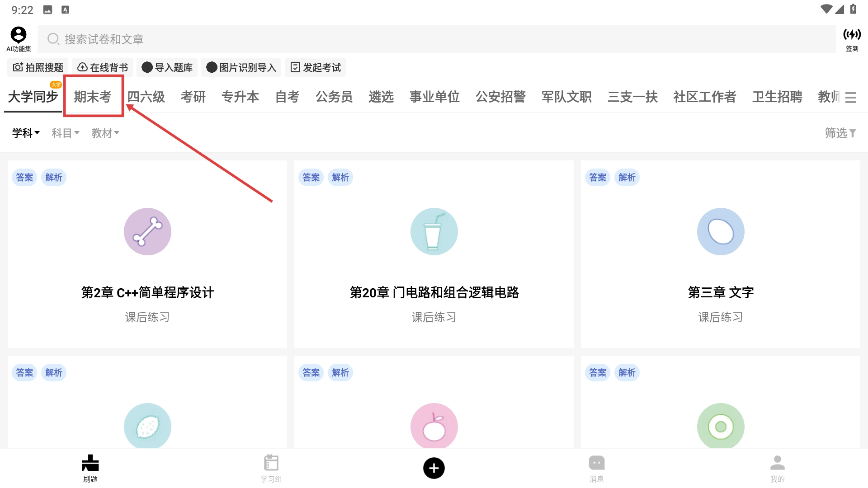
Task: Open the 筛选 filter option
Action: tap(840, 133)
